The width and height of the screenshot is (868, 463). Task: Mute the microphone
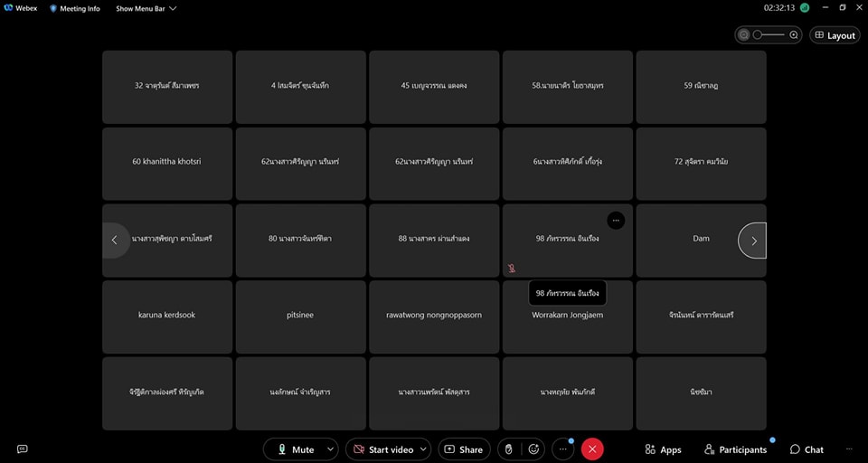295,449
